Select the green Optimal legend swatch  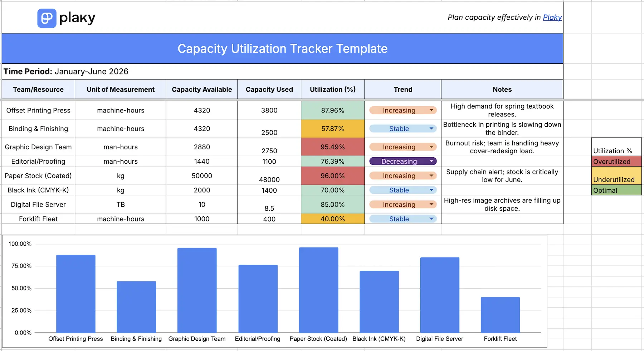(x=616, y=190)
